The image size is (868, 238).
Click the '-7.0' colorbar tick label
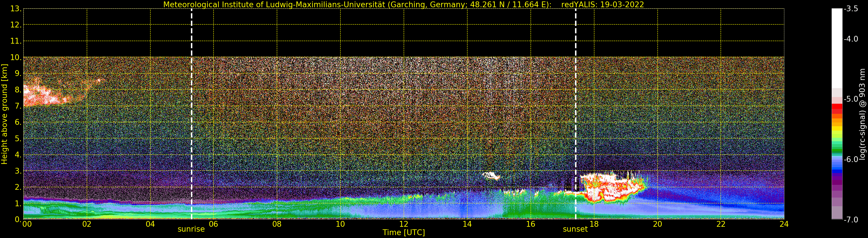(x=851, y=220)
